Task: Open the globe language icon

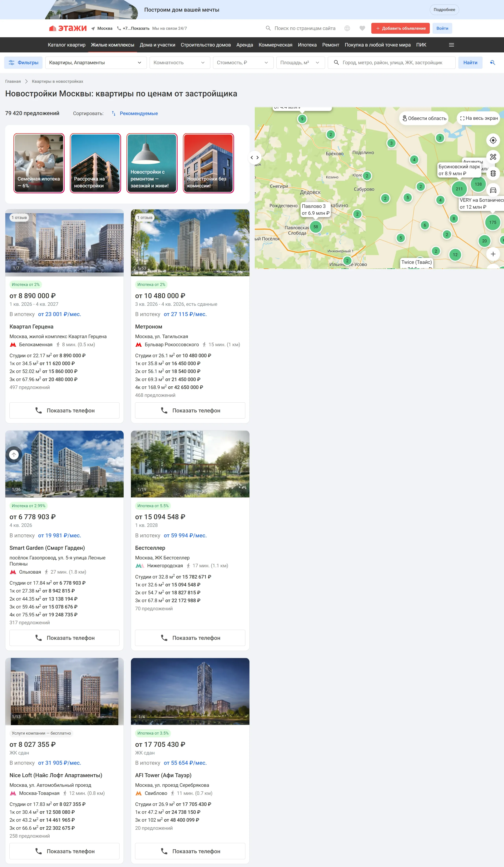Action: tap(347, 28)
